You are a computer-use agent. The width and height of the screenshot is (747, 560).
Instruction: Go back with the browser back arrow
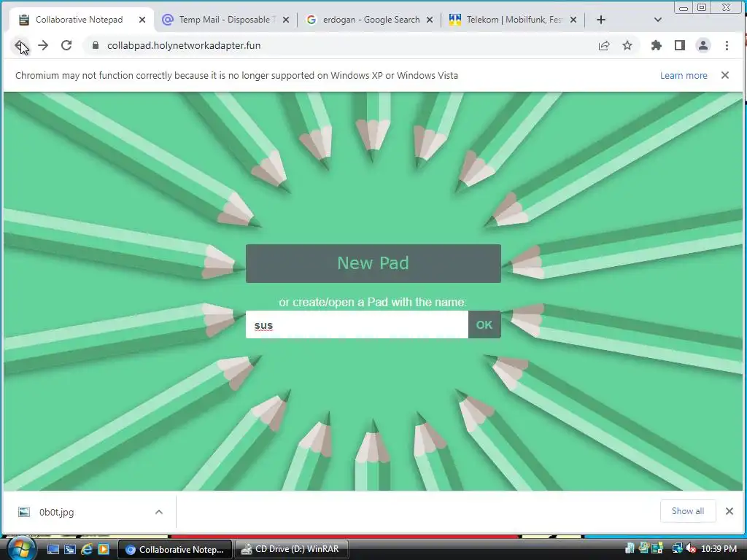click(20, 46)
